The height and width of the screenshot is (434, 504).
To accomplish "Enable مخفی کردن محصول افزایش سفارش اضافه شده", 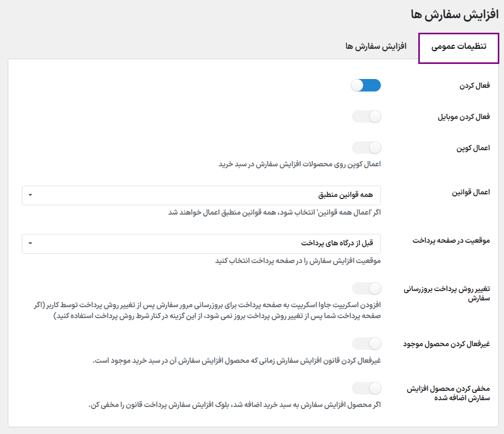I will [x=366, y=388].
